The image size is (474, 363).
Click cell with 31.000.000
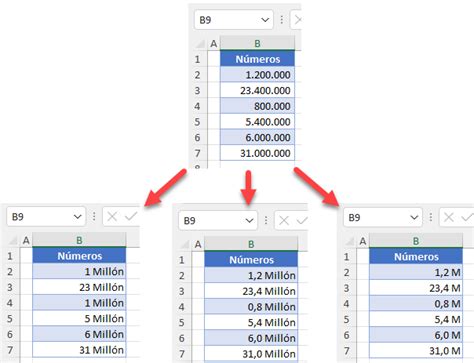pos(257,153)
